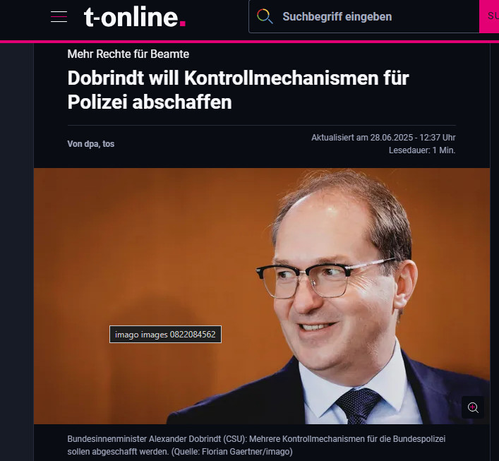Open the main article photo of Dobrindt
The width and height of the screenshot is (499, 461).
coord(262,296)
